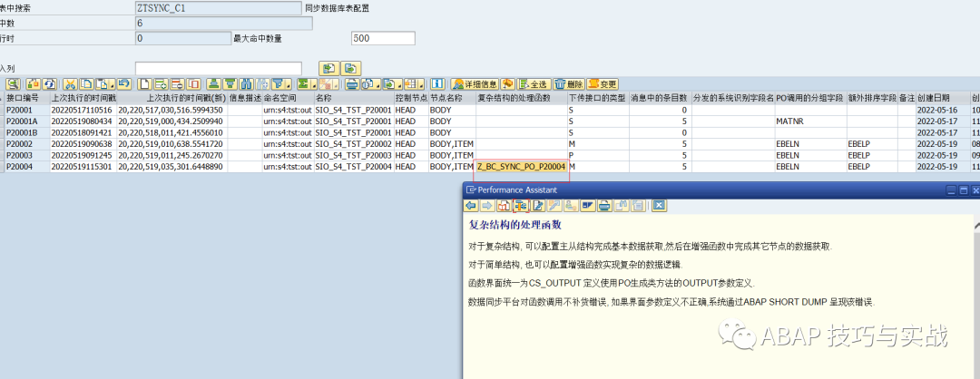
Task: Click the SIO_S4_TST_P20002 name cell
Action: (354, 143)
